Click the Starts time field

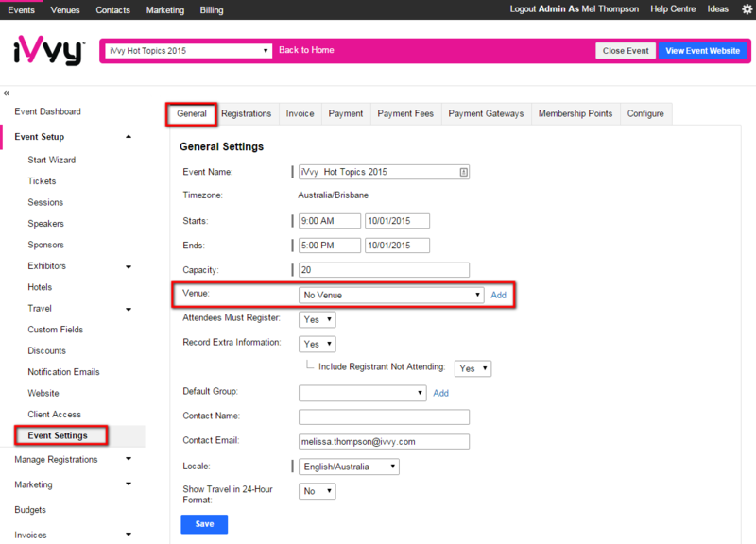329,221
